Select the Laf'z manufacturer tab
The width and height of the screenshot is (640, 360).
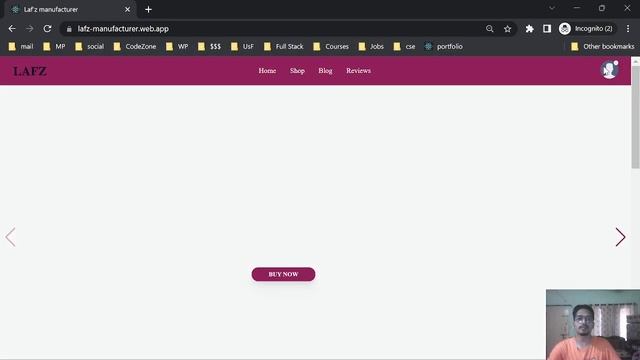pyautogui.click(x=69, y=9)
